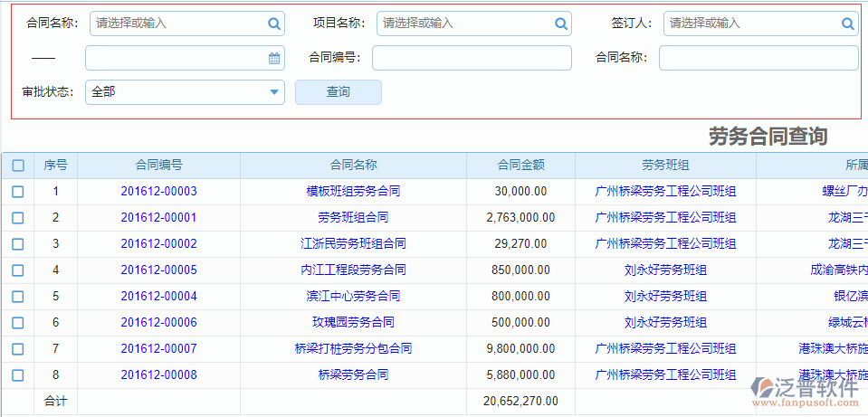Tick the select-all checkbox in table header
Viewport: 868px width, 417px height.
tap(18, 166)
